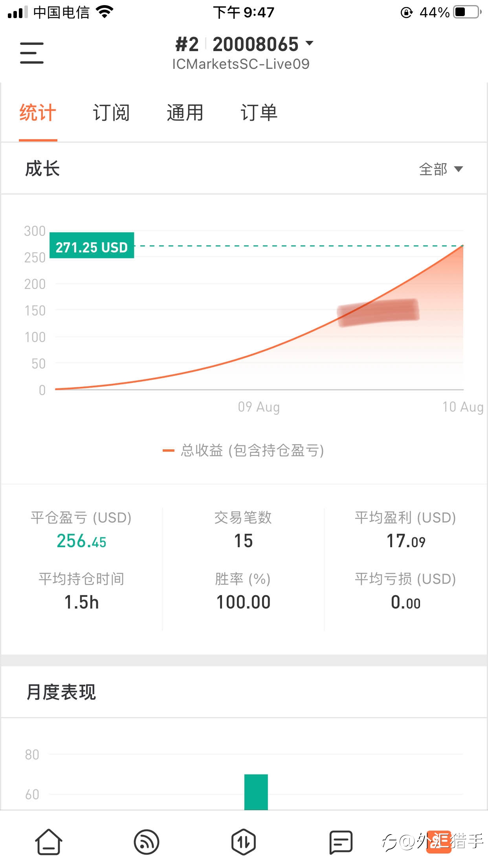Tap the orange 汇 logo icon
The width and height of the screenshot is (488, 868).
click(439, 842)
